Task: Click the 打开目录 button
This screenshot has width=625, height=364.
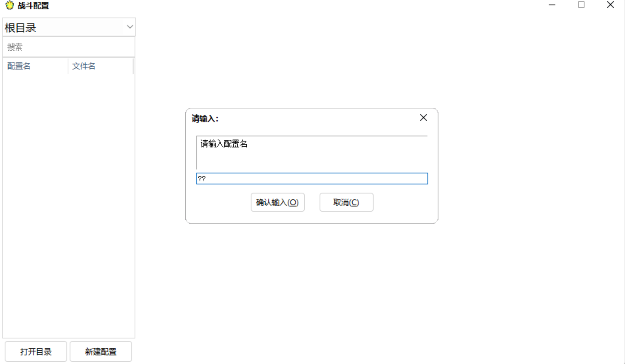Action: [x=36, y=351]
